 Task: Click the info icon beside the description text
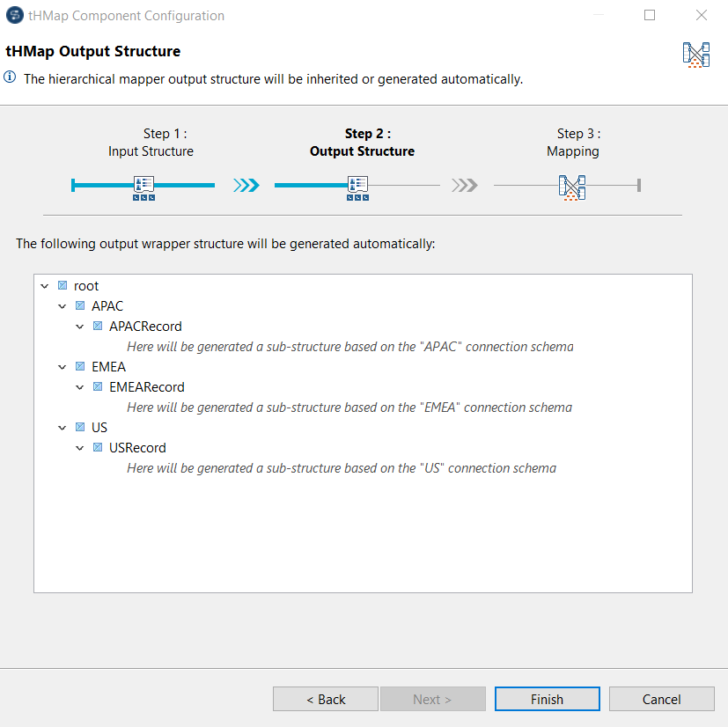coord(10,77)
